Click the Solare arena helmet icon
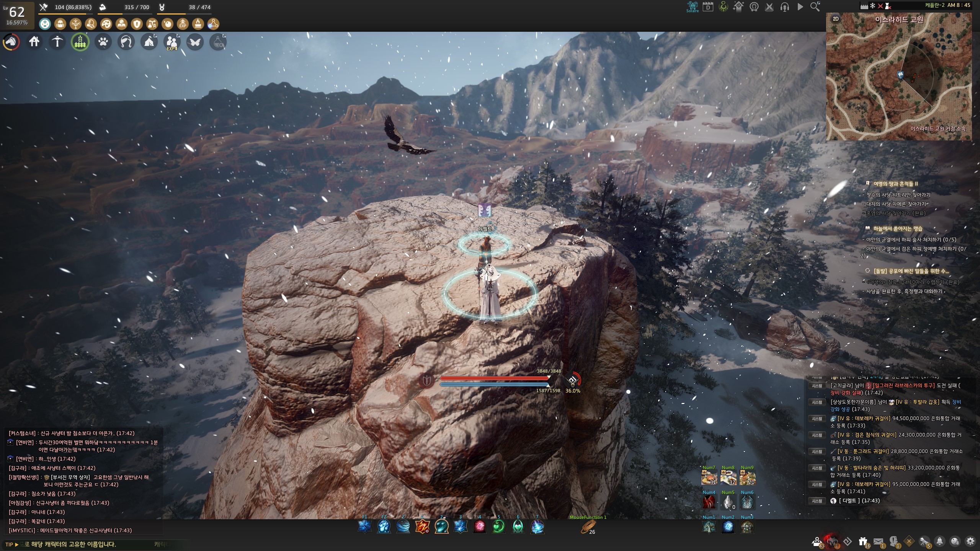 (692, 7)
